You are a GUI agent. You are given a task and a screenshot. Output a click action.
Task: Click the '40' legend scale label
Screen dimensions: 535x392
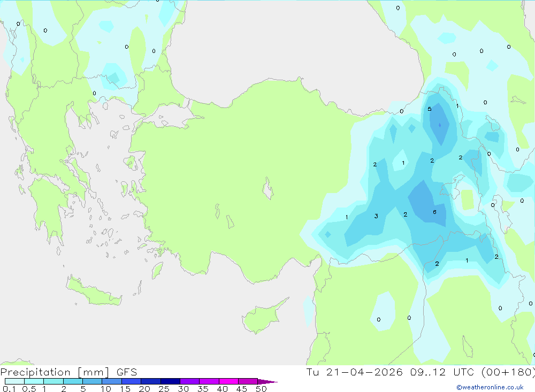coord(223,389)
